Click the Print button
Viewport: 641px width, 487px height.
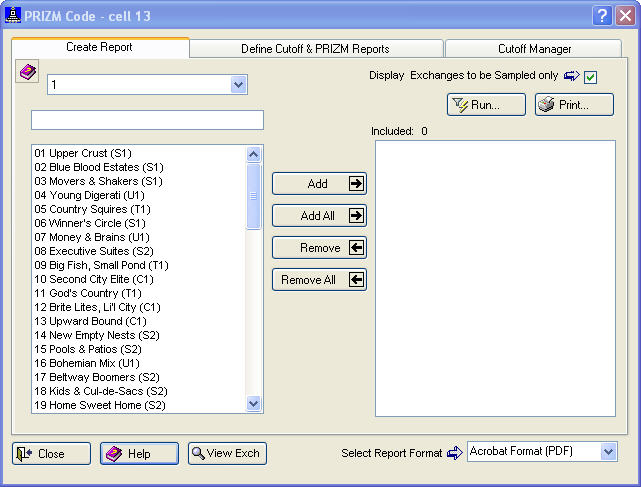574,105
